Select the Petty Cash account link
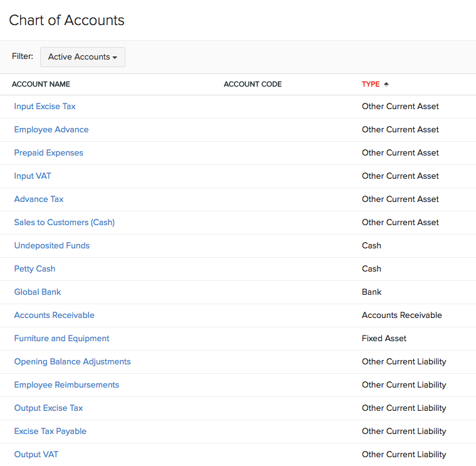 (34, 269)
